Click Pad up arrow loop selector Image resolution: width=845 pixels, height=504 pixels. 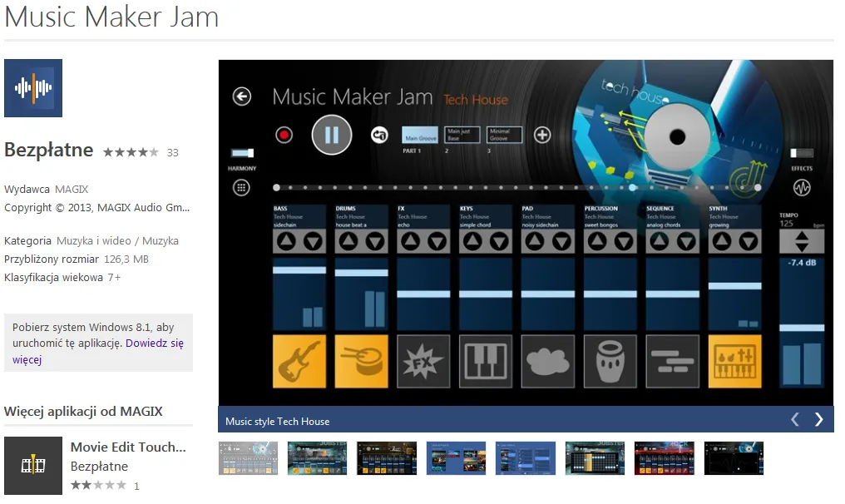pyautogui.click(x=535, y=241)
